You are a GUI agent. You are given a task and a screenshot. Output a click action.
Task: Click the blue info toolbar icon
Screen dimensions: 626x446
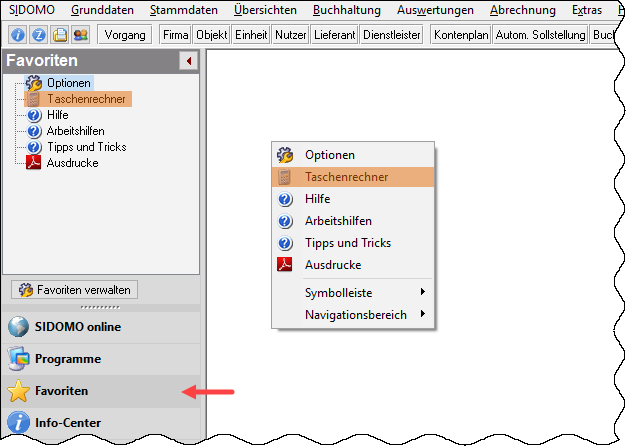tap(18, 35)
